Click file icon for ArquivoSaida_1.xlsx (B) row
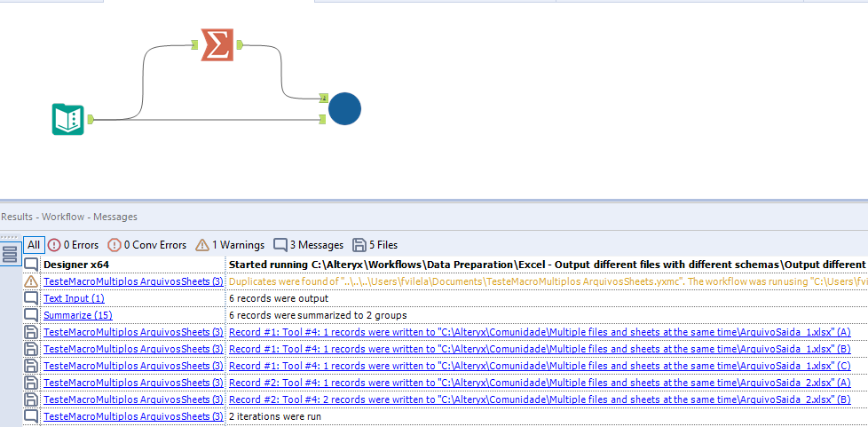The width and height of the screenshot is (868, 427). coord(32,349)
